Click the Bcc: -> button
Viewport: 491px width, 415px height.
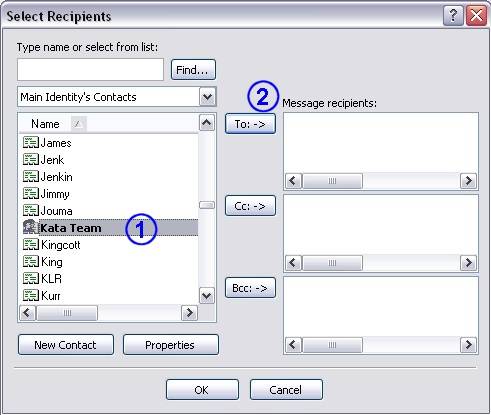(x=250, y=288)
